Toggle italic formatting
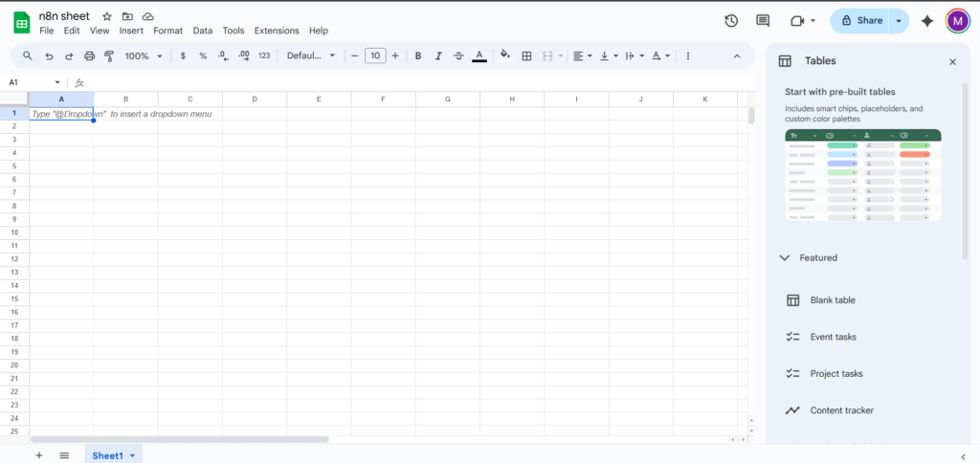980x463 pixels. click(438, 56)
